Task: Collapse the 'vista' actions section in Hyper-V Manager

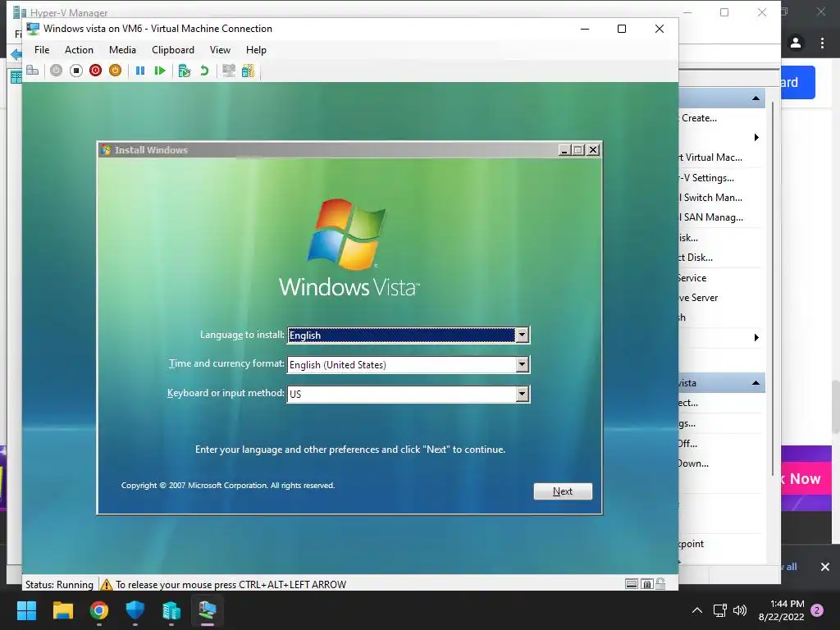Action: click(x=756, y=383)
